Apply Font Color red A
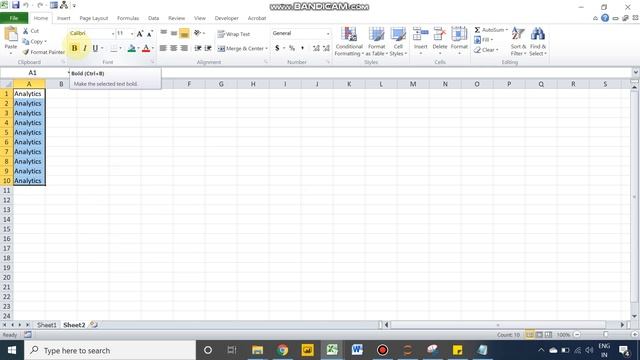 pyautogui.click(x=146, y=48)
